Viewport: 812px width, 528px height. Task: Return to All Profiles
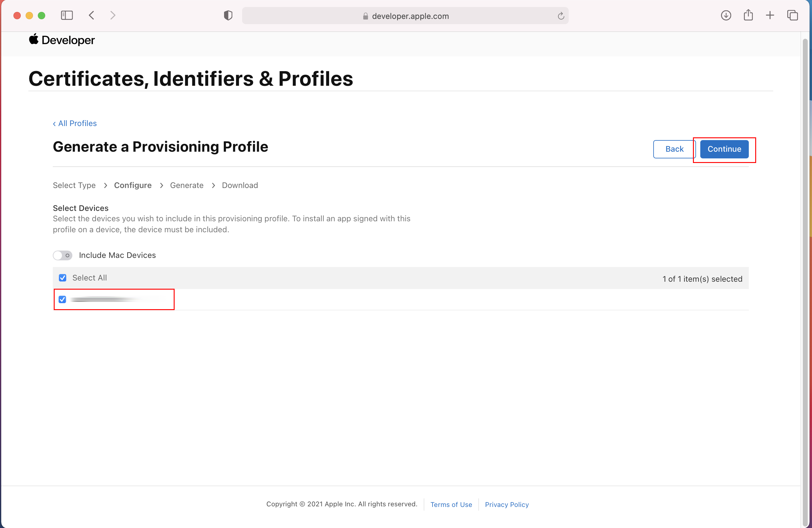tap(75, 124)
